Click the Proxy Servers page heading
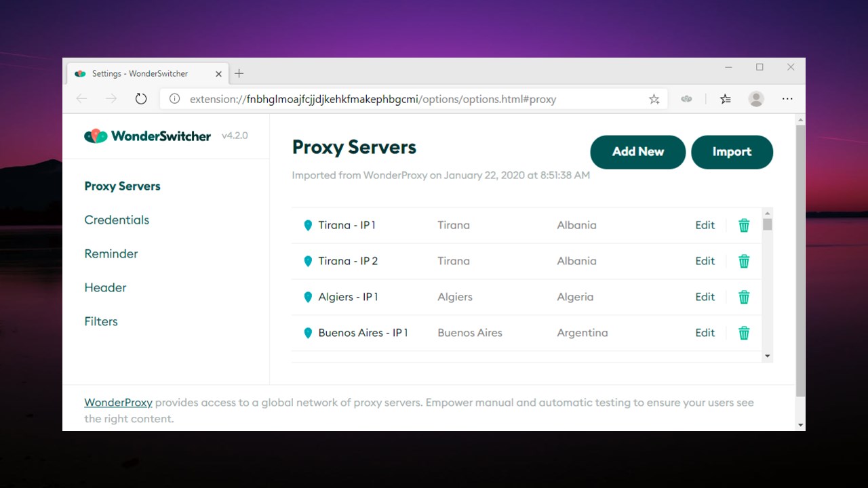This screenshot has width=868, height=488. 354,148
